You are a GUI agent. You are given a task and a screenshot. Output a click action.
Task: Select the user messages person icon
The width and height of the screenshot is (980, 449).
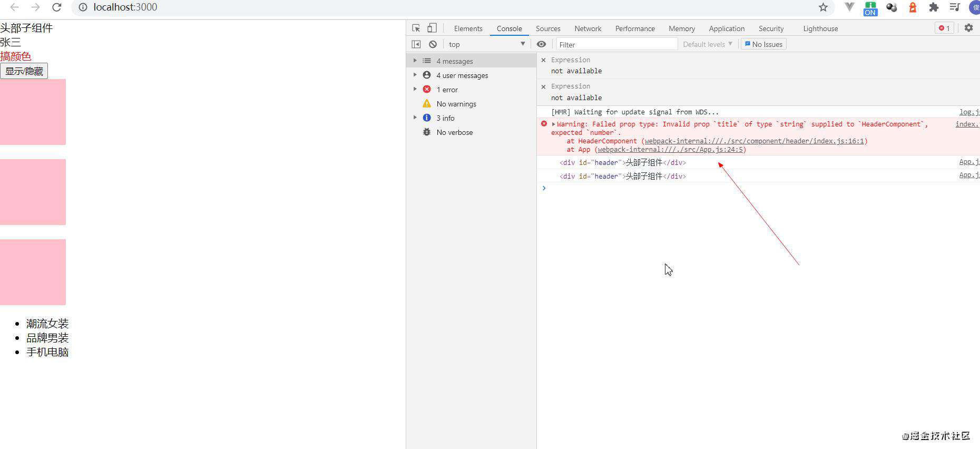pos(427,75)
